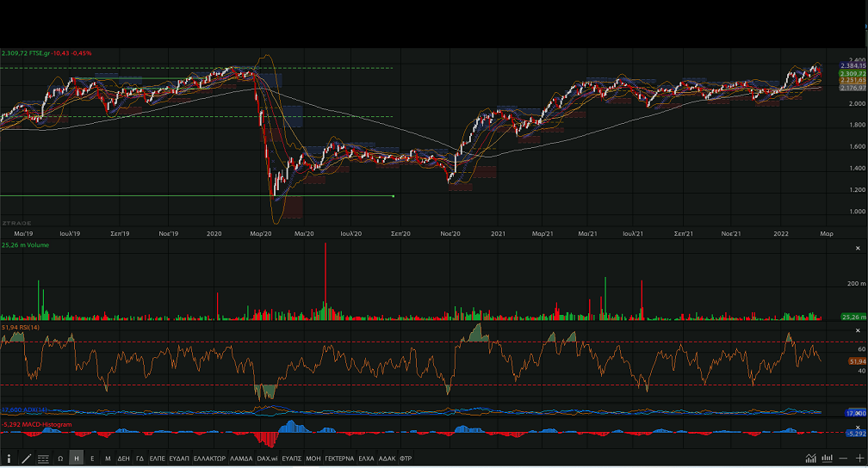Select the green horizontal support line endpoint

pyautogui.click(x=393, y=196)
